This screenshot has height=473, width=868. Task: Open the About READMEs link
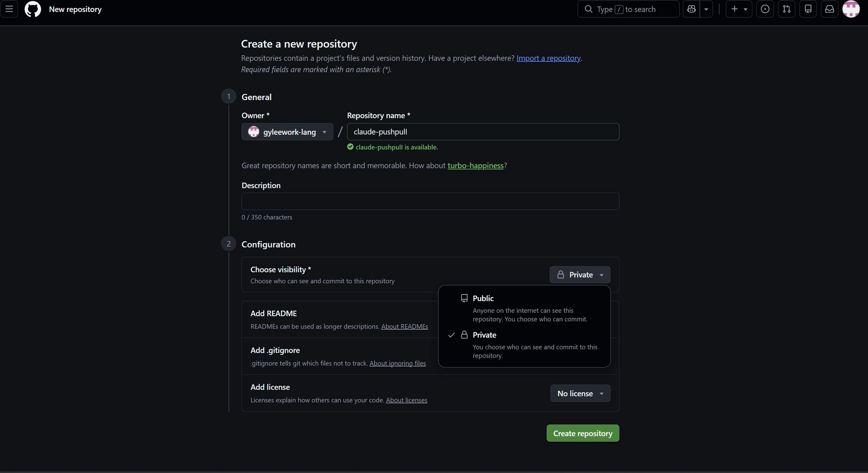click(404, 326)
